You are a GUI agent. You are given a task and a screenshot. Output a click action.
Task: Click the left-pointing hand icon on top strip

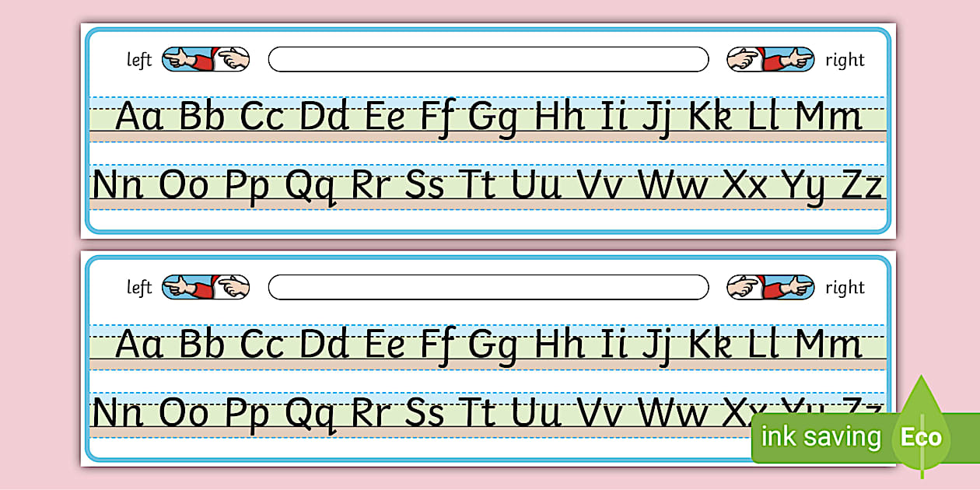[206, 59]
